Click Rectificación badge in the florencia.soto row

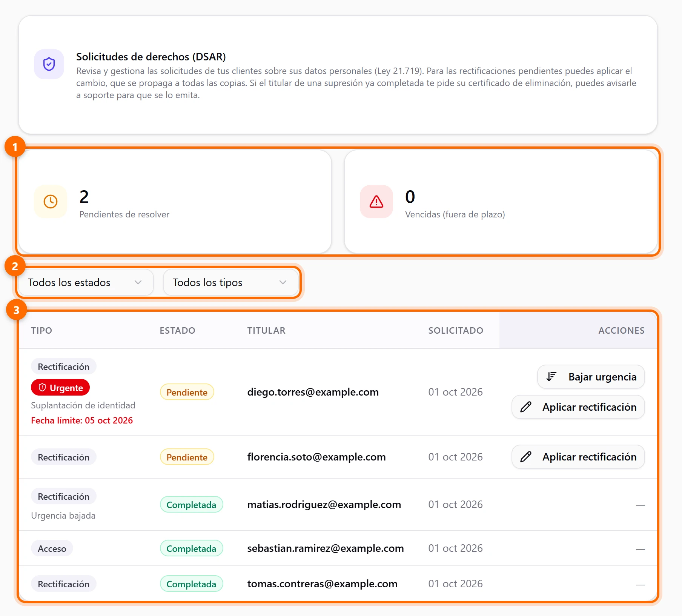coord(63,457)
